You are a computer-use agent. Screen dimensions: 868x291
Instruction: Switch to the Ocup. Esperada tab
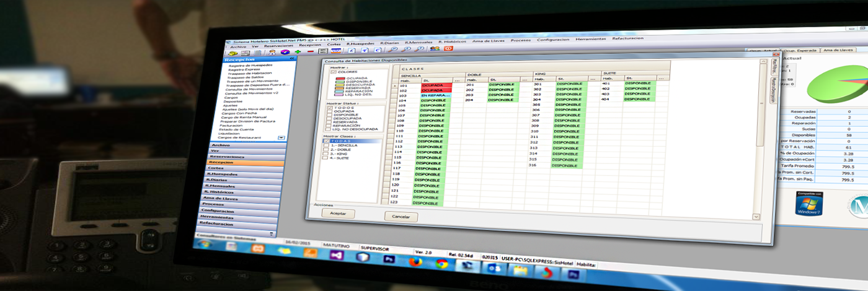(800, 50)
